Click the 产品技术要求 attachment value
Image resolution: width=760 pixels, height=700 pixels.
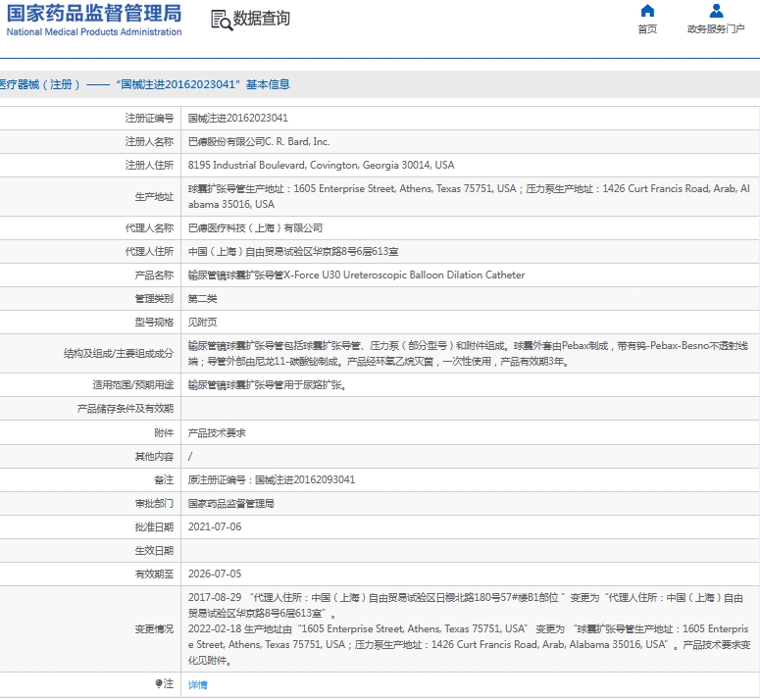tap(217, 433)
